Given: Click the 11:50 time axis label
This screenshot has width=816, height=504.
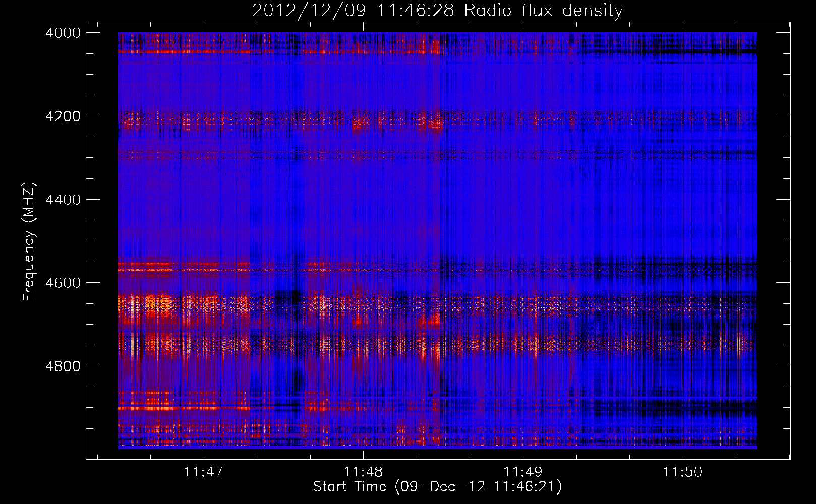Looking at the screenshot, I should pos(682,472).
